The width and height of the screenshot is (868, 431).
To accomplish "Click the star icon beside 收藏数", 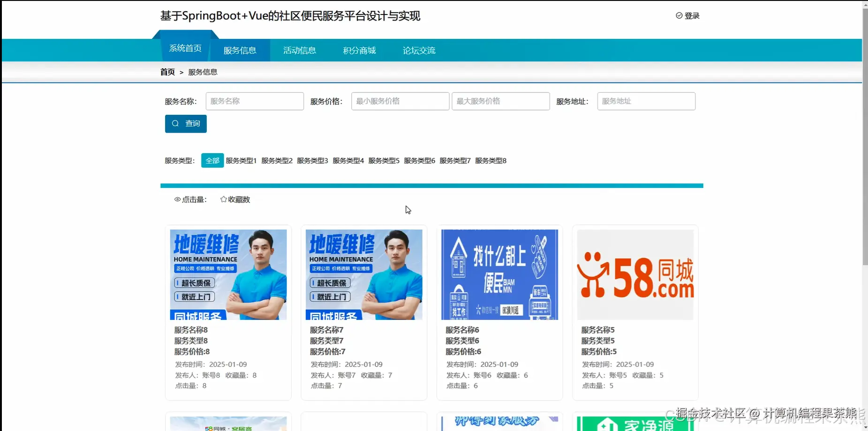I will [223, 199].
